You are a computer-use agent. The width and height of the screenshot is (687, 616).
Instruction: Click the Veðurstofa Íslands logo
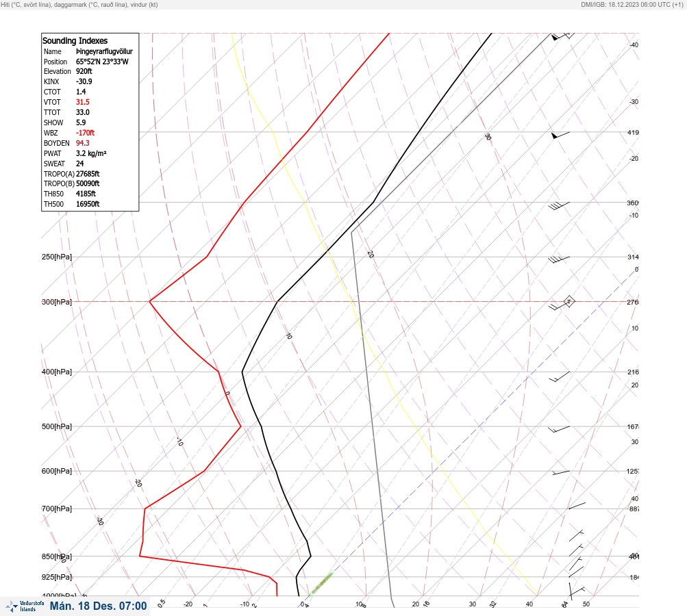point(25,606)
